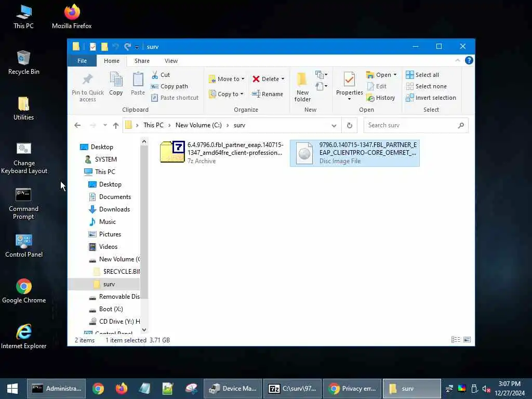
Task: Click the red Delete icon
Action: [256, 79]
